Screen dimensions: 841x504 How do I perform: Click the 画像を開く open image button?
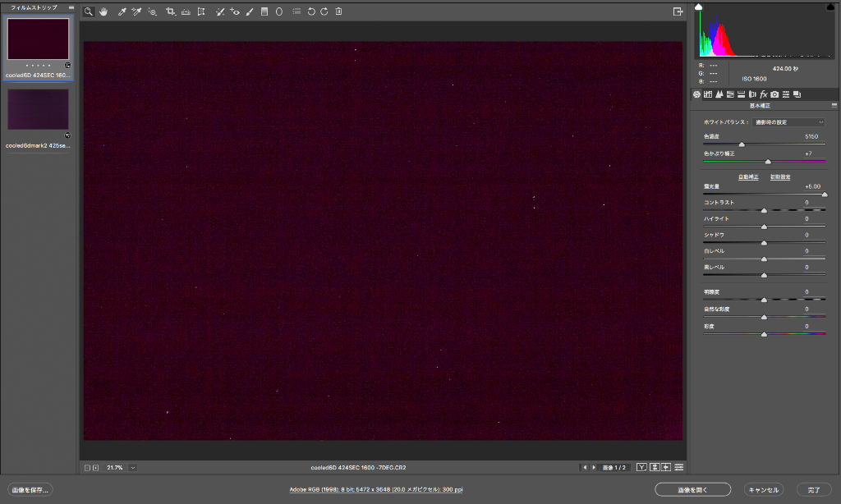[x=692, y=489]
